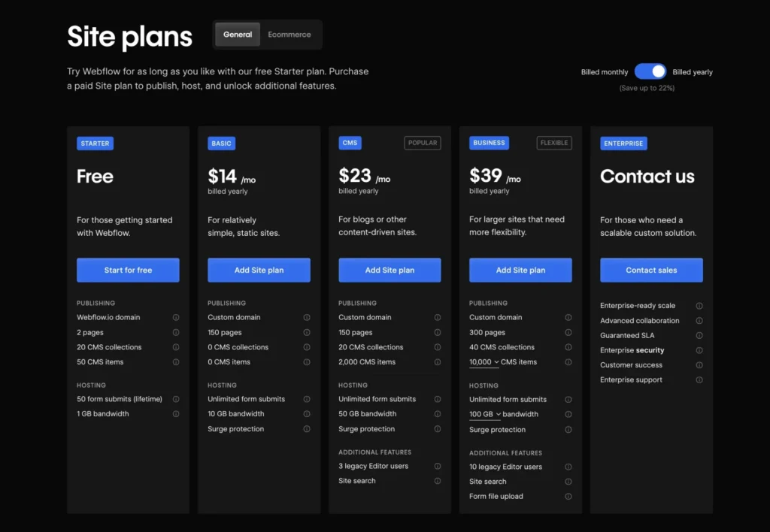Select the General tab
Screen dimensions: 770x532
(x=237, y=34)
